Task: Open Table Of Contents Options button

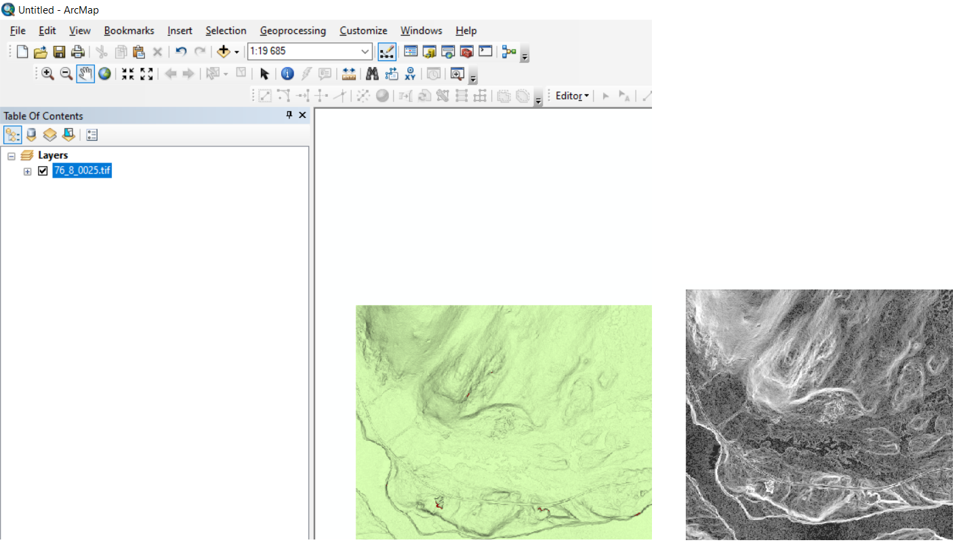Action: click(92, 134)
